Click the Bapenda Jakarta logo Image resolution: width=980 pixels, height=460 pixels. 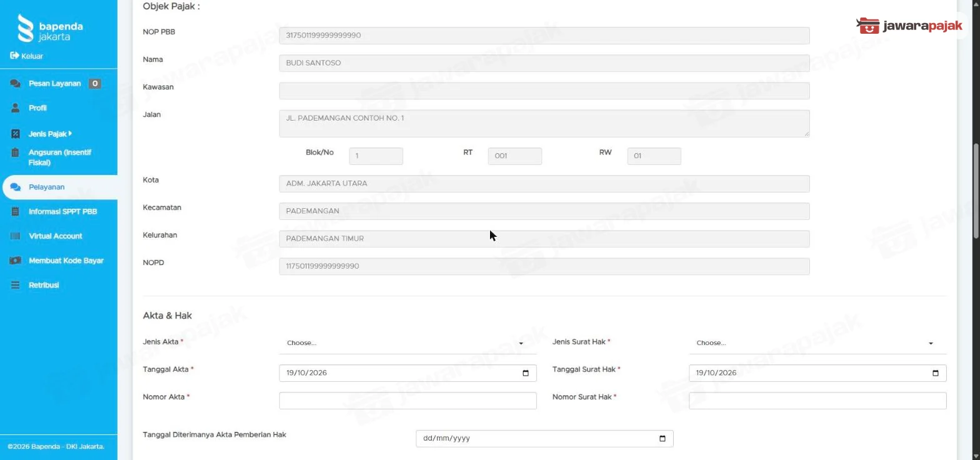tap(50, 29)
